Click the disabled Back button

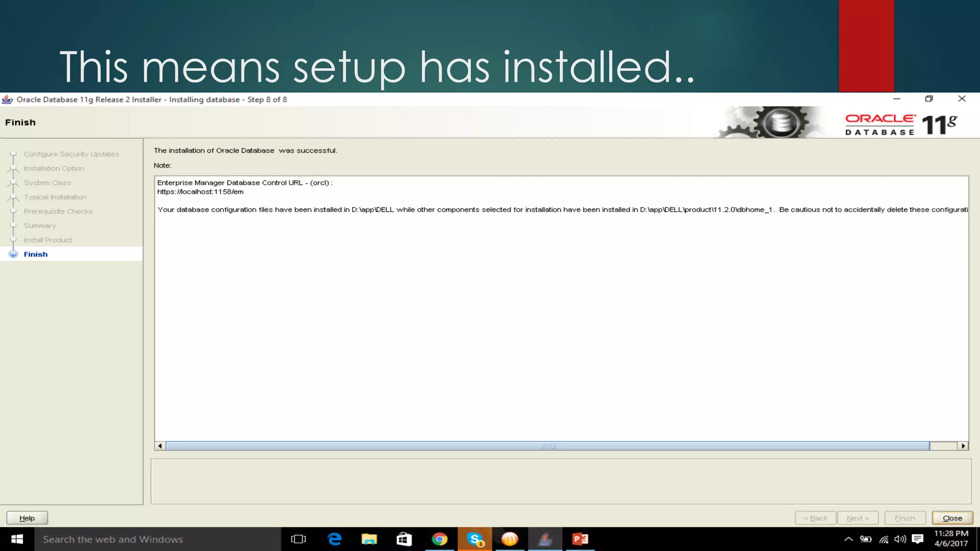pos(815,518)
